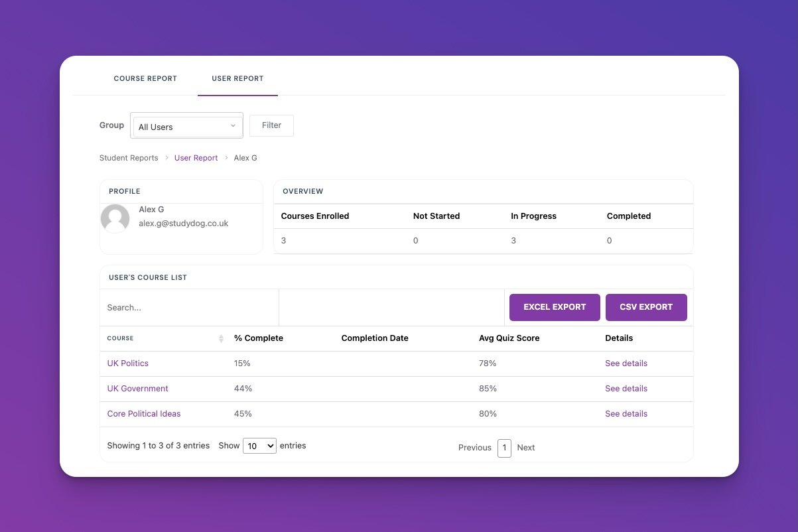Select page 1 in pagination
The width and height of the screenshot is (798, 532).
coord(504,448)
